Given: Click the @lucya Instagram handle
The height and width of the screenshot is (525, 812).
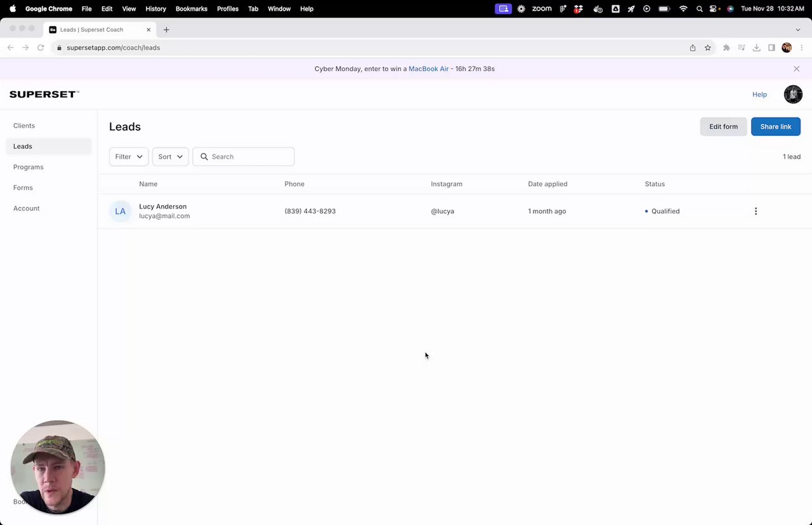Looking at the screenshot, I should tap(442, 211).
